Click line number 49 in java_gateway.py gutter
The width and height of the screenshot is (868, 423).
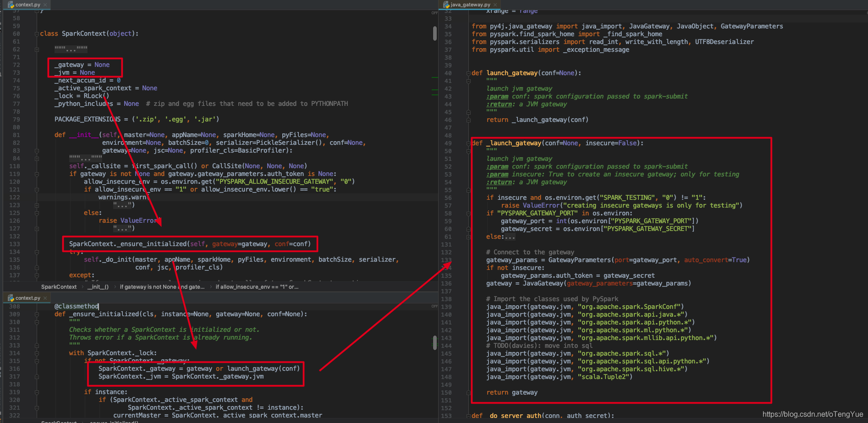pos(448,143)
